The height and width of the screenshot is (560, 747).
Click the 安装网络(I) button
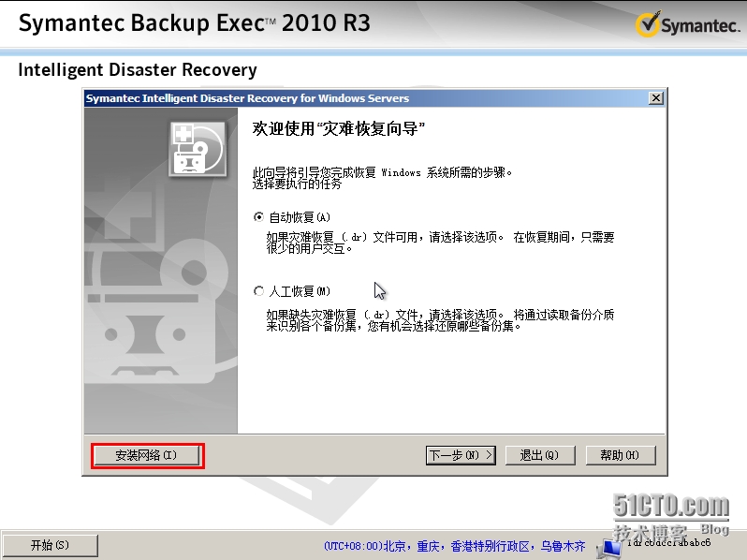[146, 455]
